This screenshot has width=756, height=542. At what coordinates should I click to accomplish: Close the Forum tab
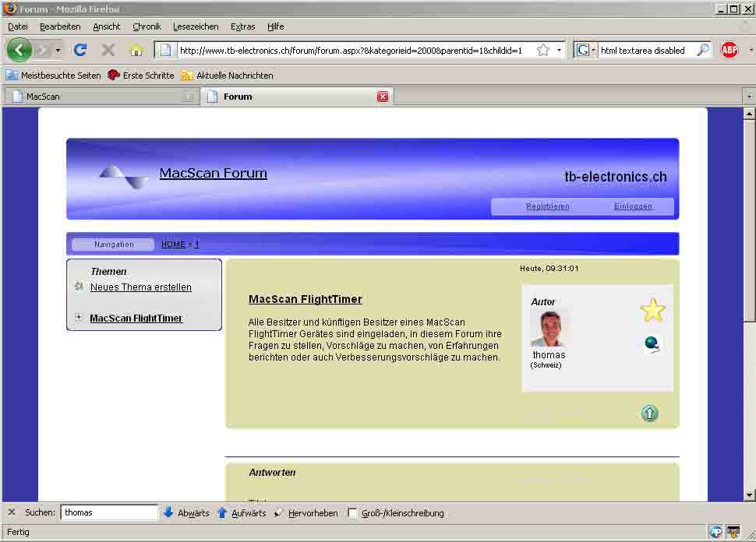383,97
